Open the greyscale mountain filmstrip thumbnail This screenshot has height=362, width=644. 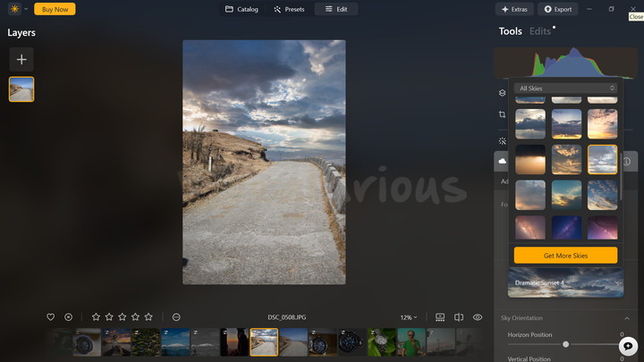click(x=205, y=341)
